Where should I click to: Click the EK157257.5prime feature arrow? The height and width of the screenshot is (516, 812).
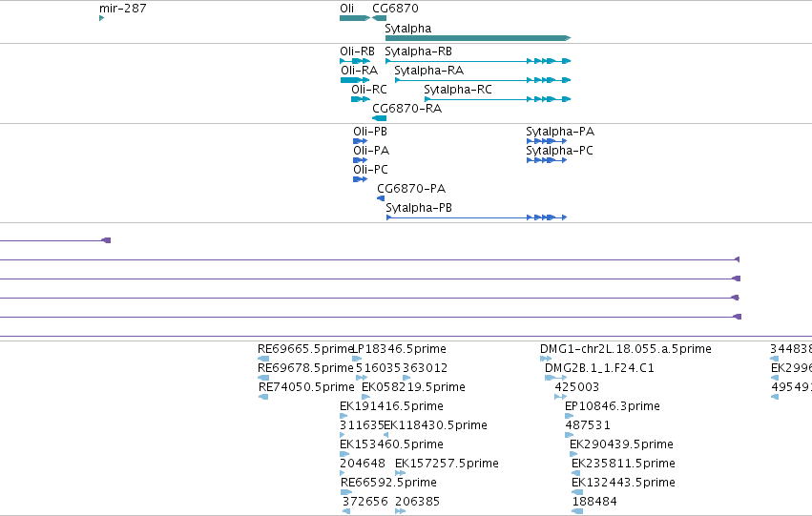[x=401, y=473]
